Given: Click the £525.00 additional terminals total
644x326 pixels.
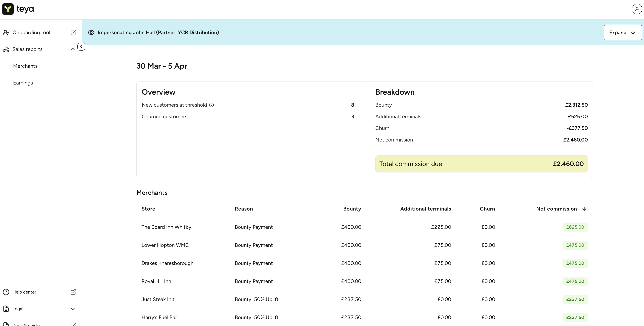Looking at the screenshot, I should [578, 117].
